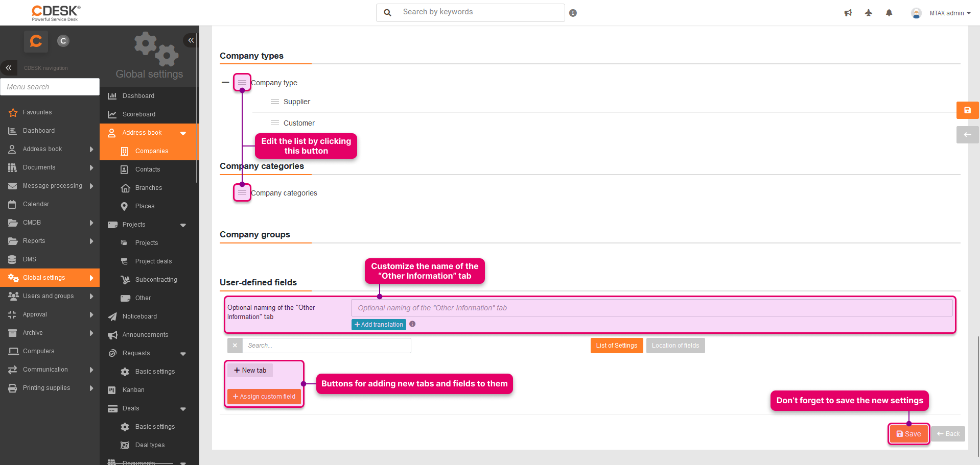
Task: Click edit-list icon next to Company type
Action: pos(242,82)
